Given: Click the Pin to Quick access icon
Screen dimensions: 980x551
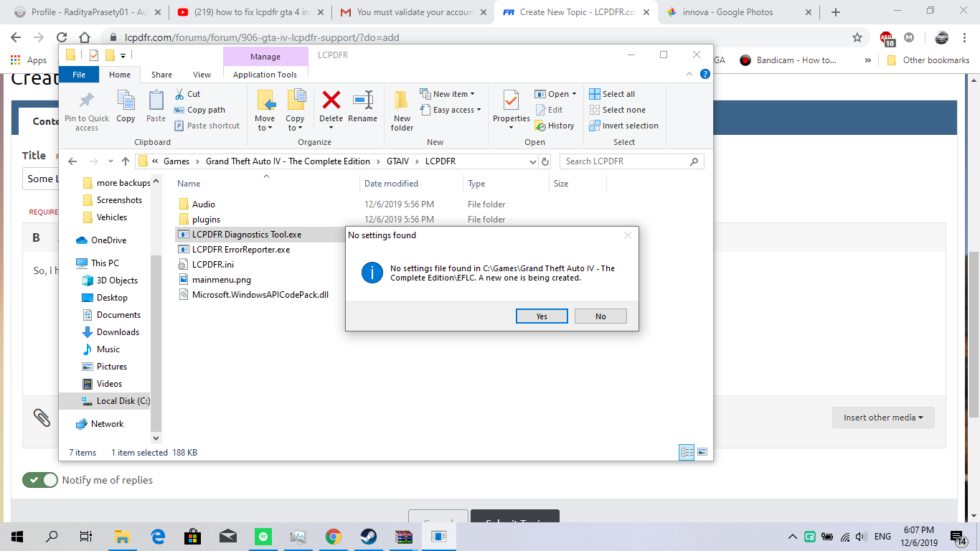Looking at the screenshot, I should point(87,101).
